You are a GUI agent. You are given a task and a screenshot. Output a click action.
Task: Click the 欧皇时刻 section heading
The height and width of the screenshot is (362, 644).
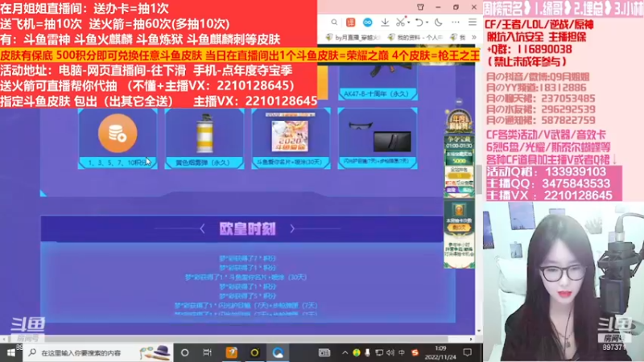pos(247,228)
